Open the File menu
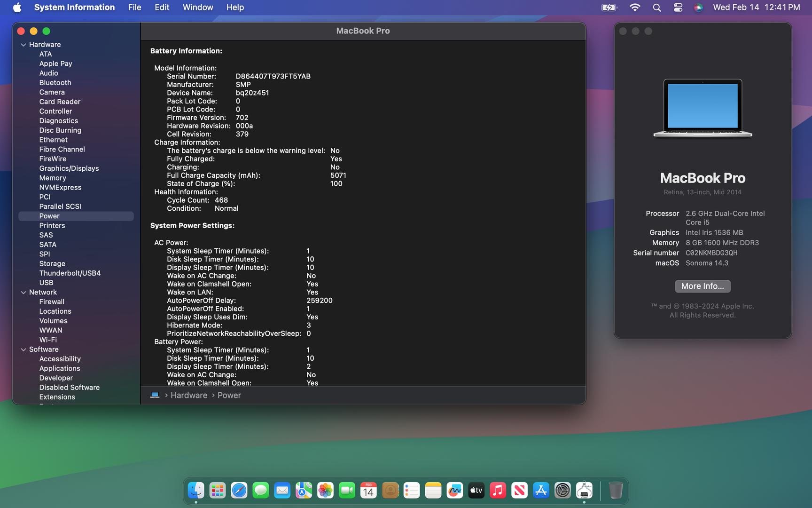Screen dimensions: 812x508 pos(134,8)
